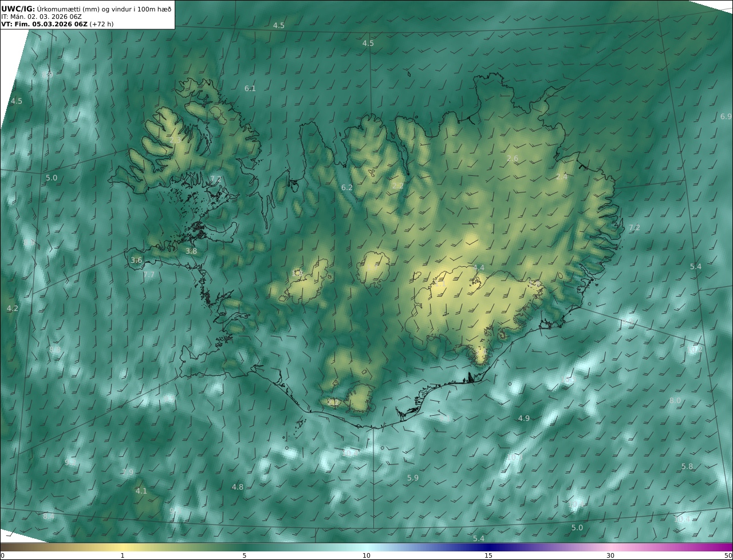Click the 7.9 value label
733x560 pixels.
tap(128, 472)
